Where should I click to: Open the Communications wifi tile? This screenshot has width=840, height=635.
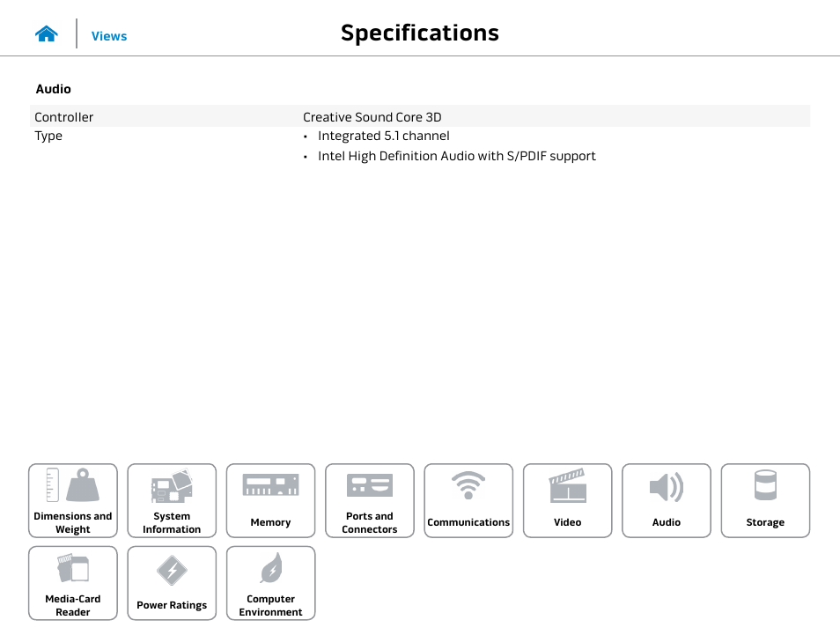click(468, 500)
